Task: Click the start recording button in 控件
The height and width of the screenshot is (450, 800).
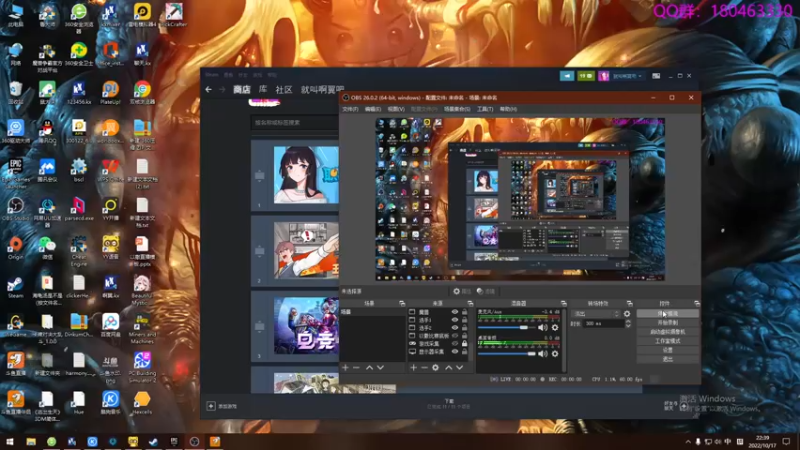Action: tap(667, 323)
